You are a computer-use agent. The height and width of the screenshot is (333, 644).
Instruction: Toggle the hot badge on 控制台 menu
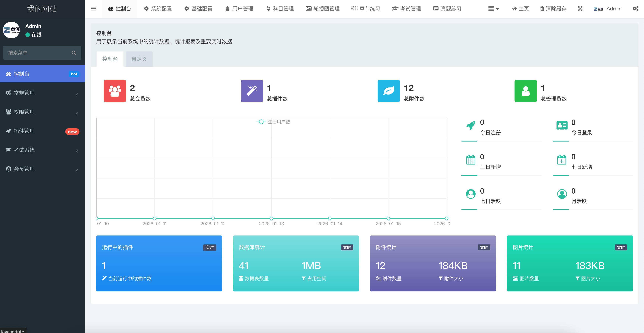pyautogui.click(x=74, y=74)
